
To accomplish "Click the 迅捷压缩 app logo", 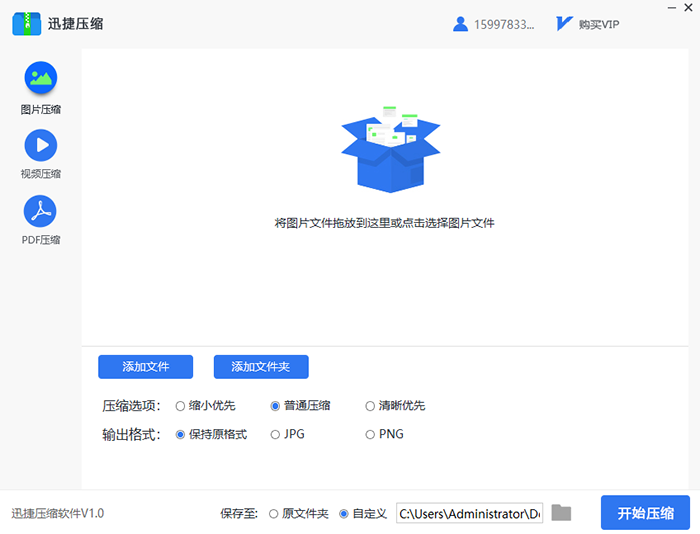I will click(x=26, y=24).
